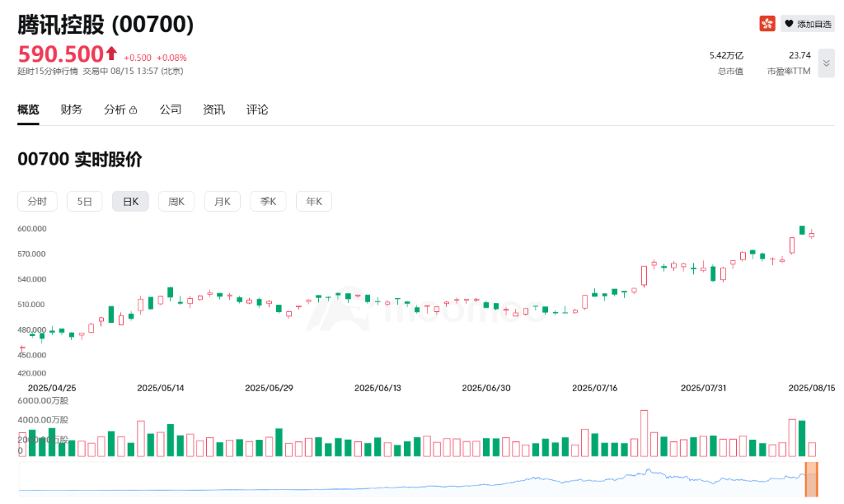The height and width of the screenshot is (504, 844).
Task: View the 评论 tab
Action: pos(257,110)
